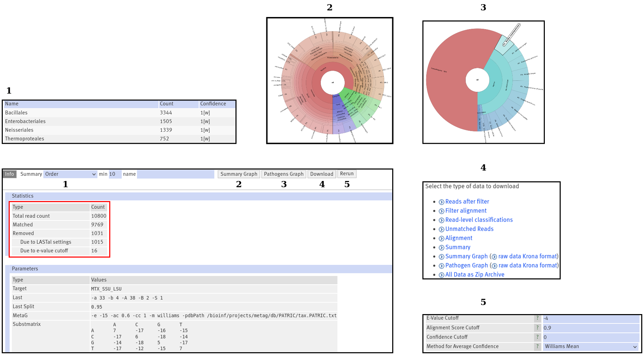The image size is (644, 355).
Task: Download Read-level classifications link
Action: (x=479, y=220)
